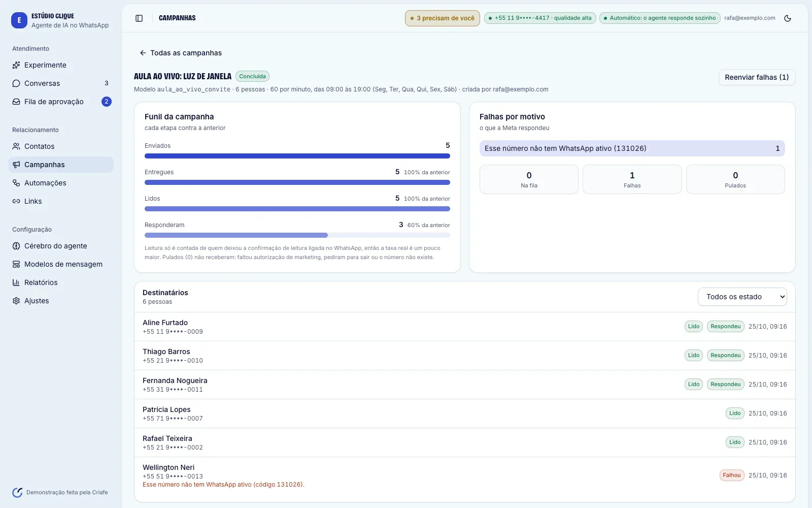Click the Automações workflow icon
This screenshot has width=812, height=508.
point(16,183)
